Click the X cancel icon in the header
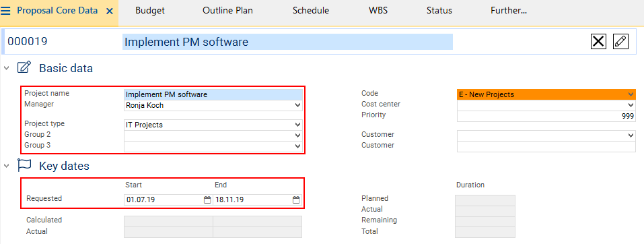644x244 pixels. (598, 42)
